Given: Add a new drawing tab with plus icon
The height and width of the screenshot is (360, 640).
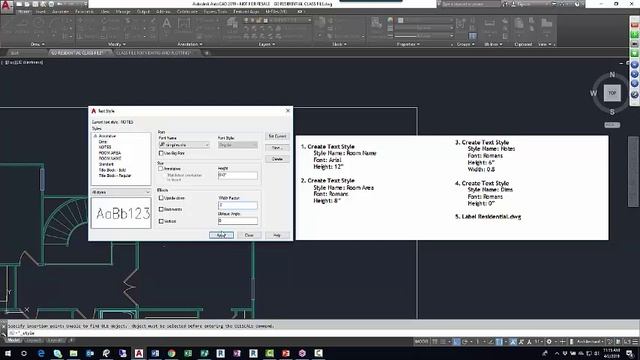Looking at the screenshot, I should [207, 53].
